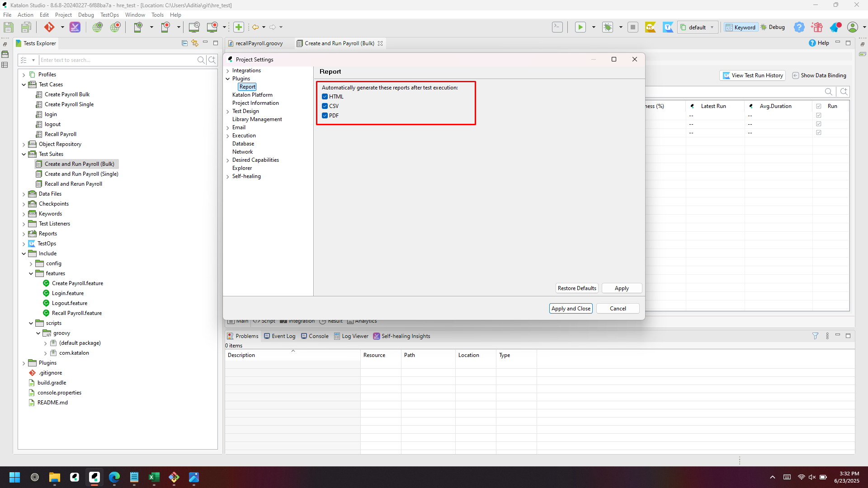Click the Collapse All icon in Tests Explorer
Screen dimensions: 868x488
(x=184, y=43)
